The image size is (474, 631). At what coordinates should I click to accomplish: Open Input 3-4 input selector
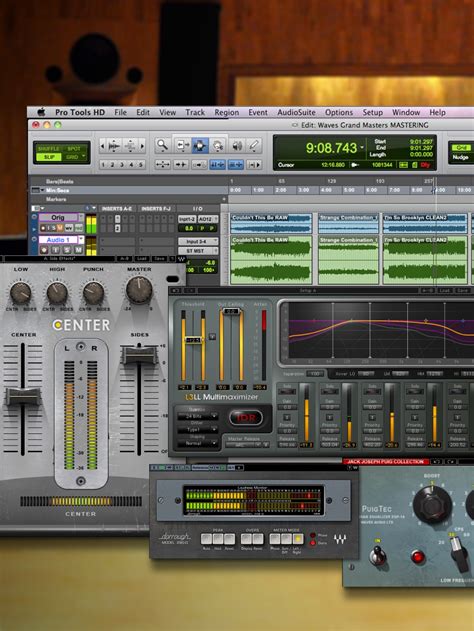pos(198,241)
